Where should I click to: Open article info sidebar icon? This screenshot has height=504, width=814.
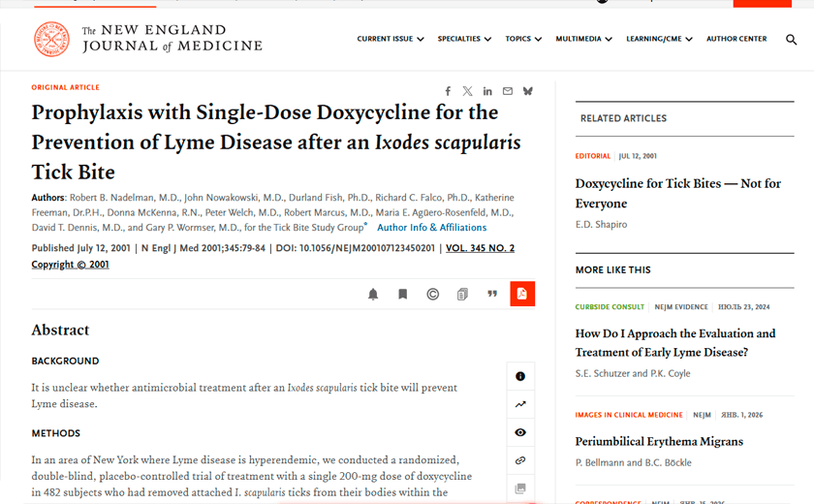520,376
